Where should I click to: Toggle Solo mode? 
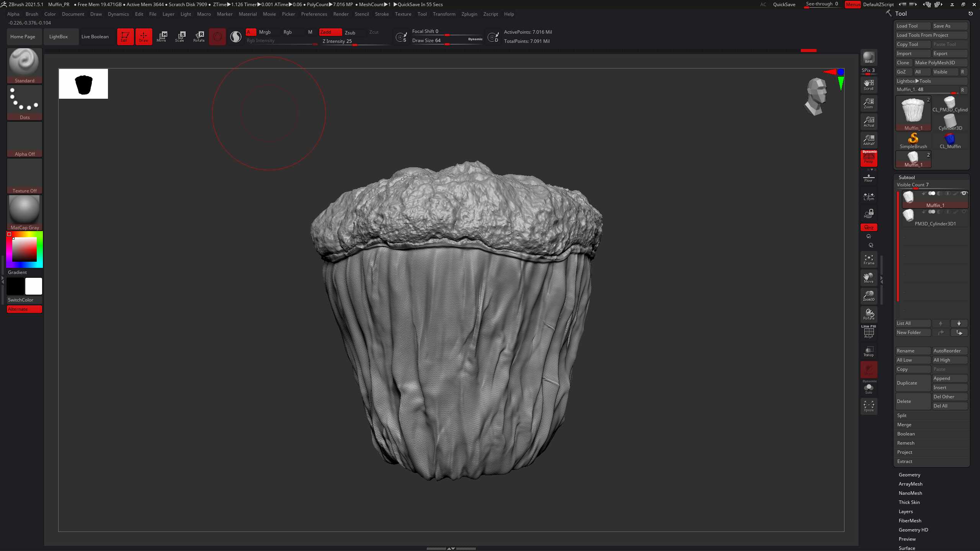coord(869,388)
